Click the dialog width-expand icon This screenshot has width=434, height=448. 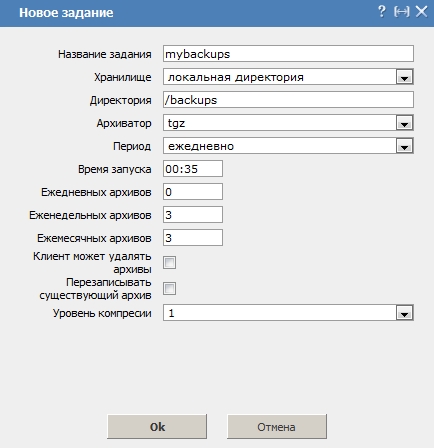point(401,12)
